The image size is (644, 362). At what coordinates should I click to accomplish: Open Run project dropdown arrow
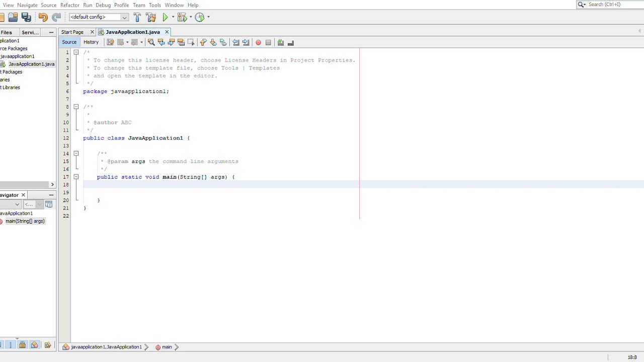(x=173, y=17)
